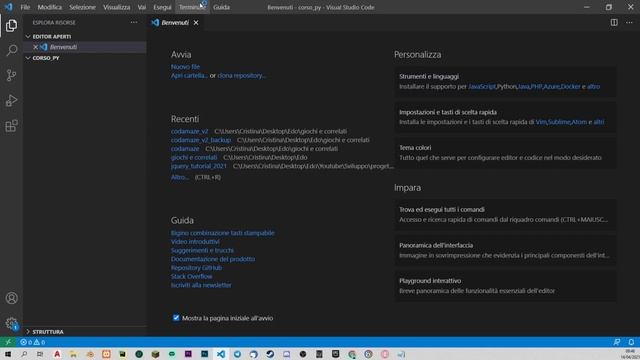
Task: Expand the STRUTTURA section
Action: [x=84, y=331]
